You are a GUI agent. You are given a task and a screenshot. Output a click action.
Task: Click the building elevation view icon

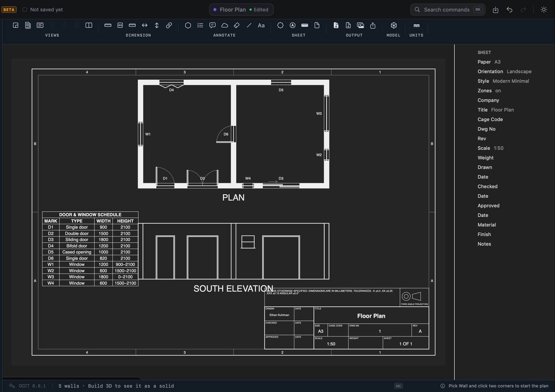click(28, 25)
